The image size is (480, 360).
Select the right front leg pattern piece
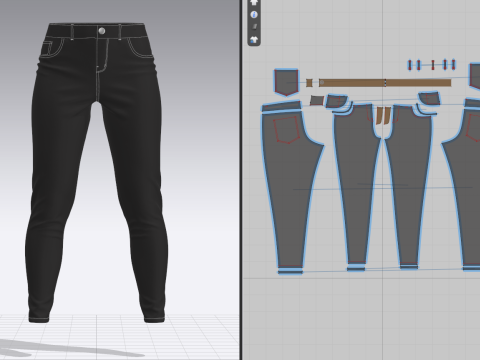coord(409,183)
